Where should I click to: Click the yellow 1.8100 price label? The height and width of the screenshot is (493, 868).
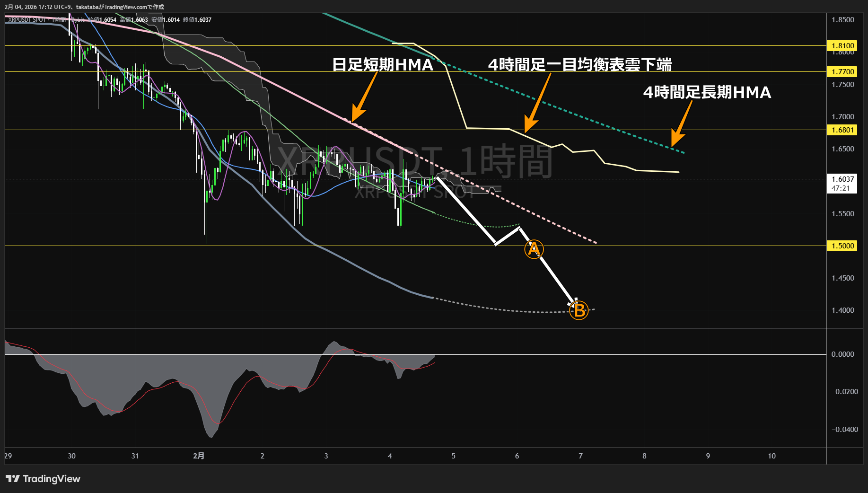point(842,46)
